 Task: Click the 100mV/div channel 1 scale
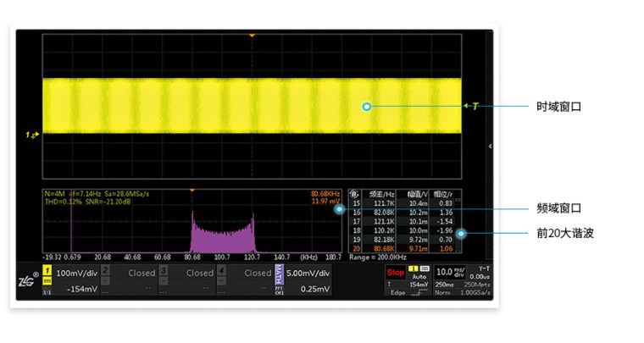pyautogui.click(x=76, y=274)
